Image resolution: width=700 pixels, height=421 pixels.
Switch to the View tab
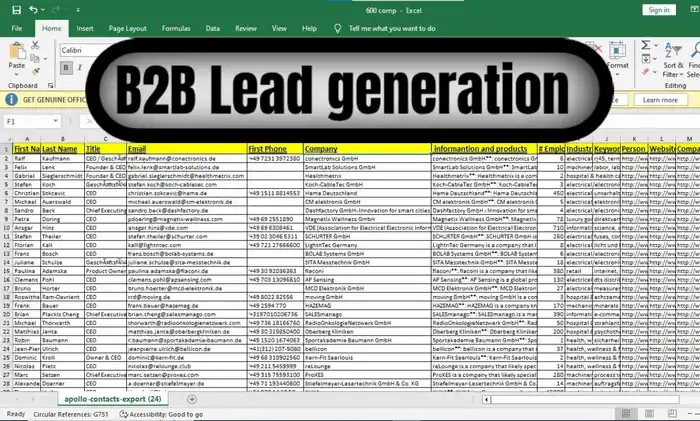[279, 28]
